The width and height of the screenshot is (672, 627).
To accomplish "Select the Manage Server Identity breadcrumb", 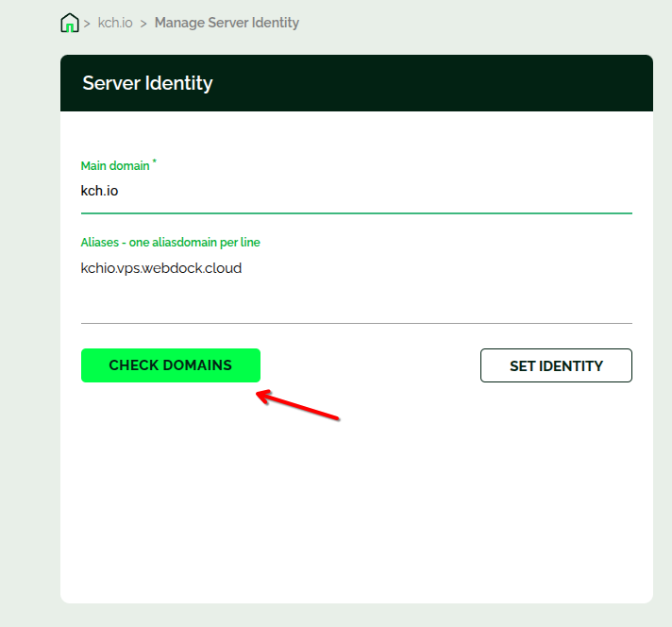I will tap(227, 23).
